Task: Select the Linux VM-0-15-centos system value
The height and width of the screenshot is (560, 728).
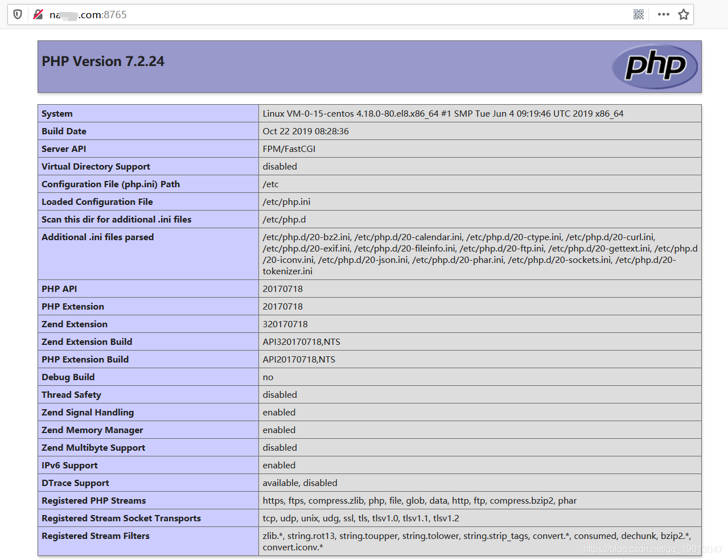Action: point(443,114)
